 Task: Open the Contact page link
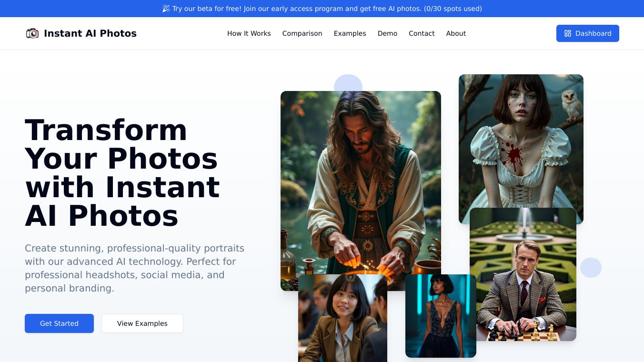click(x=422, y=33)
